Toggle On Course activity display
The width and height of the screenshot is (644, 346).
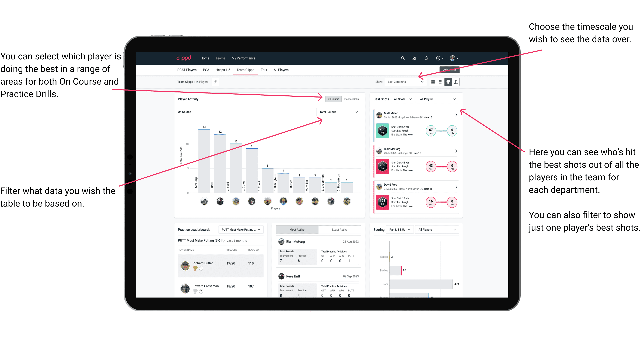tap(334, 99)
